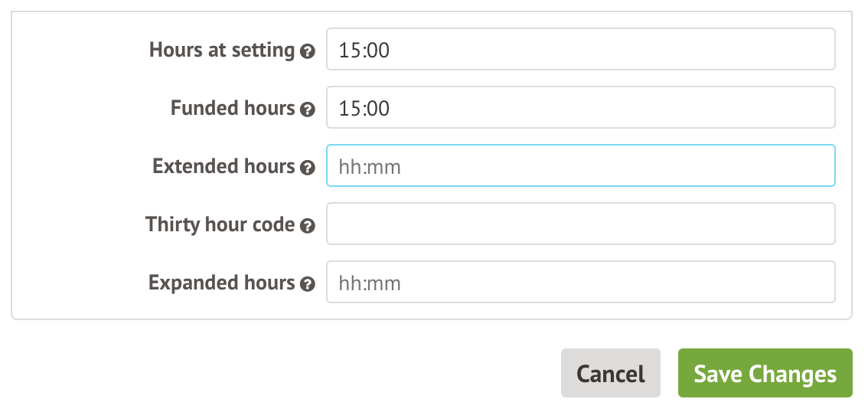868x412 pixels.
Task: Click into the Funded hours field
Action: pyautogui.click(x=580, y=107)
